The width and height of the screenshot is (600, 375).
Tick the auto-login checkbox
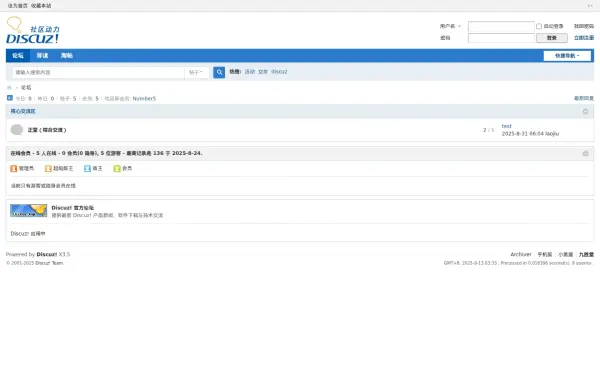click(539, 26)
